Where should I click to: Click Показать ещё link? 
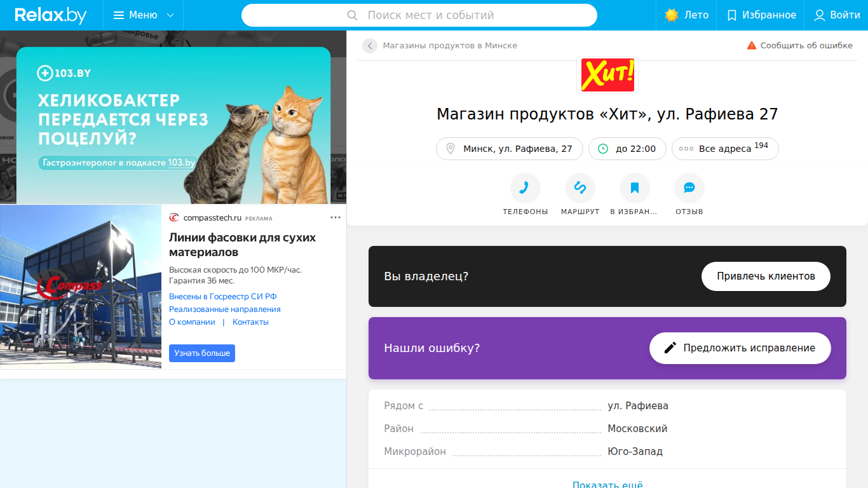click(607, 485)
